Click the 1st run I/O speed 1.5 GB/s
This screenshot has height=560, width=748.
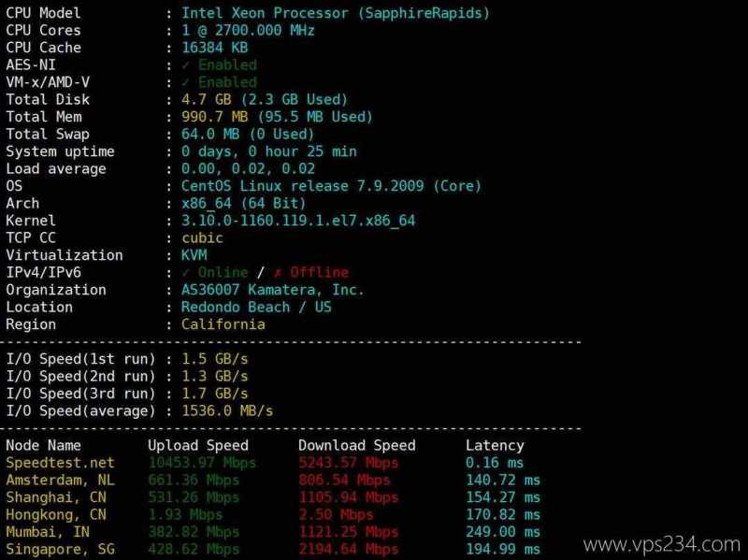[215, 359]
